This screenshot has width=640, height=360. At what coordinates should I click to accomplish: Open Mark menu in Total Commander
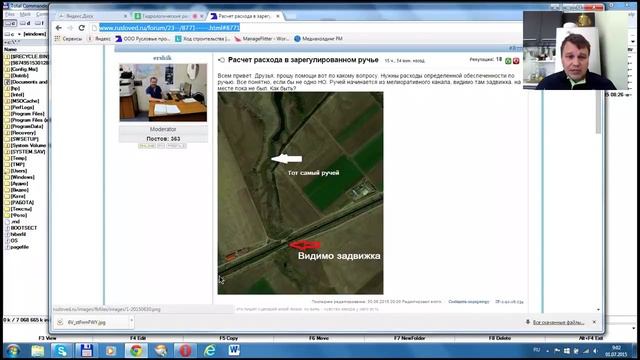coord(25,14)
